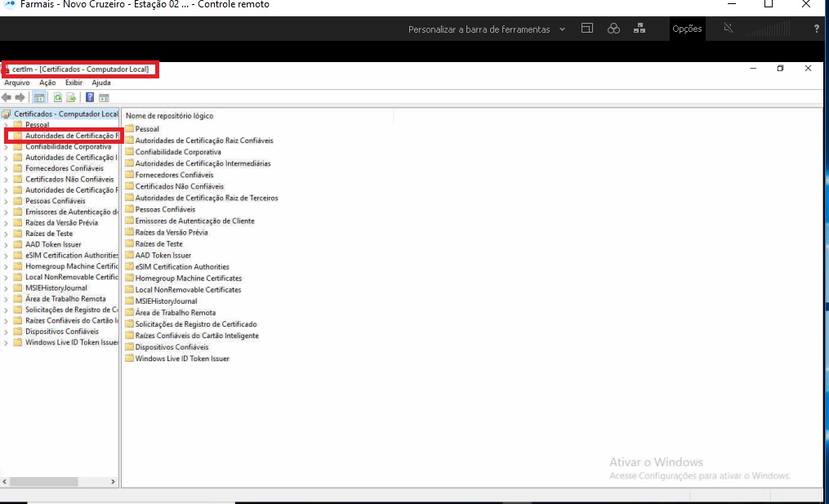The width and height of the screenshot is (829, 504).
Task: Open the Exibir menu
Action: pyautogui.click(x=74, y=83)
